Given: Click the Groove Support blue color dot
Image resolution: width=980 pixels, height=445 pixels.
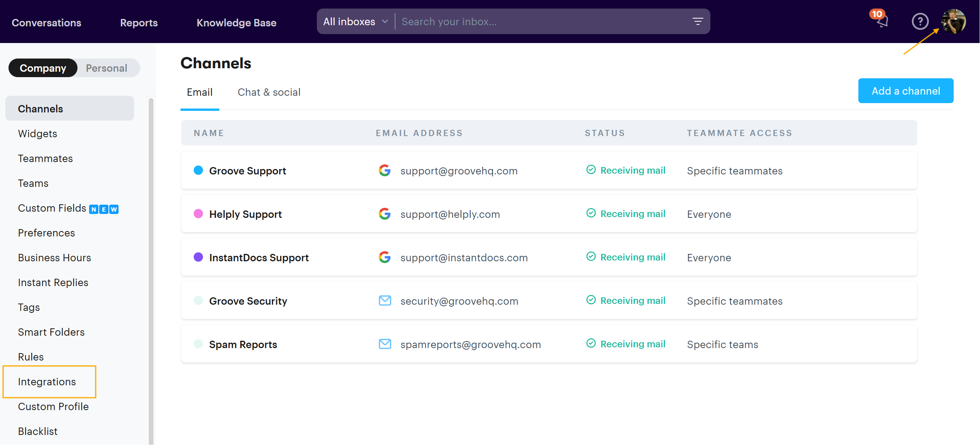Looking at the screenshot, I should [198, 170].
